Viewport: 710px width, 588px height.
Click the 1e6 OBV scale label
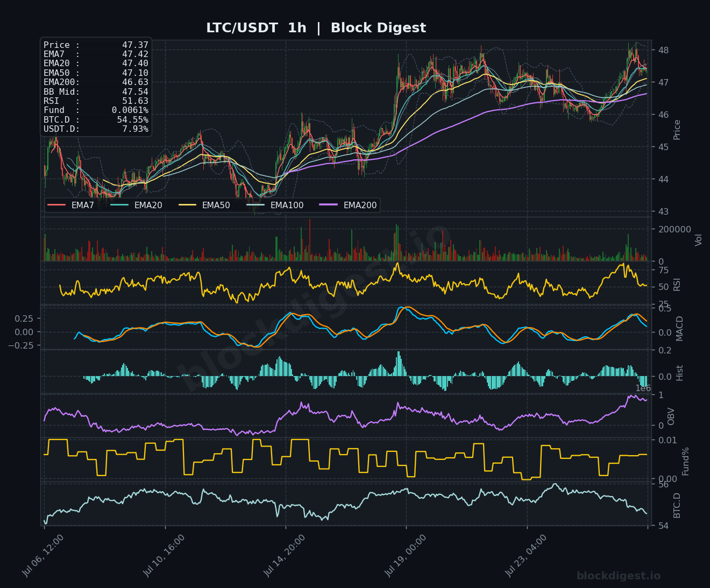(643, 388)
